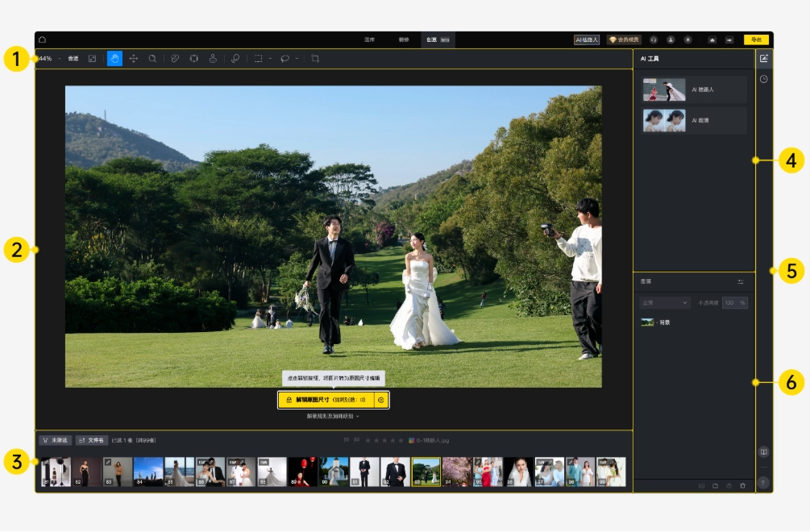The width and height of the screenshot is (810, 532).
Task: Select the Hand pan tool
Action: (114, 59)
